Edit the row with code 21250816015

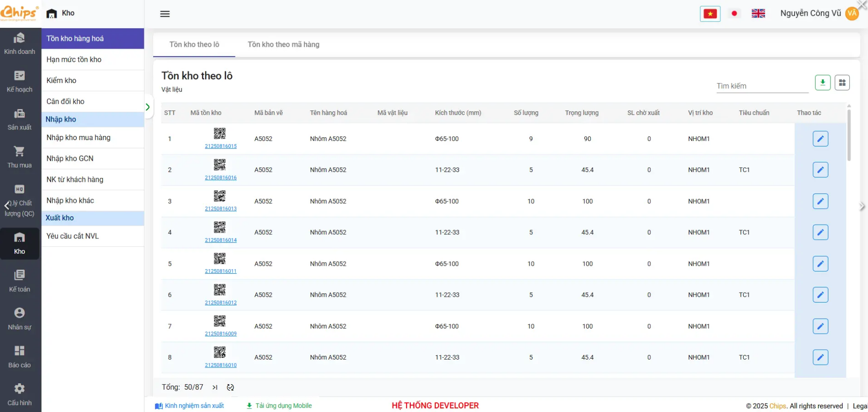pyautogui.click(x=821, y=139)
